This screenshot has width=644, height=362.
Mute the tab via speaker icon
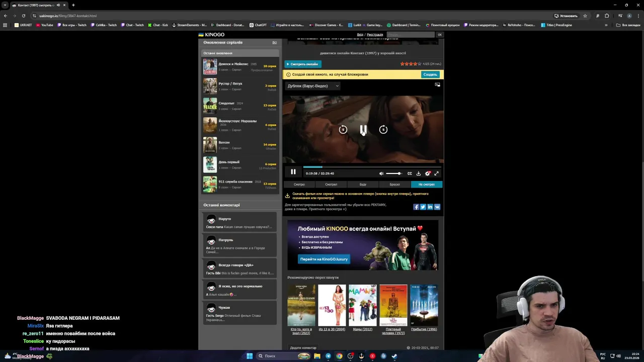coord(58,5)
